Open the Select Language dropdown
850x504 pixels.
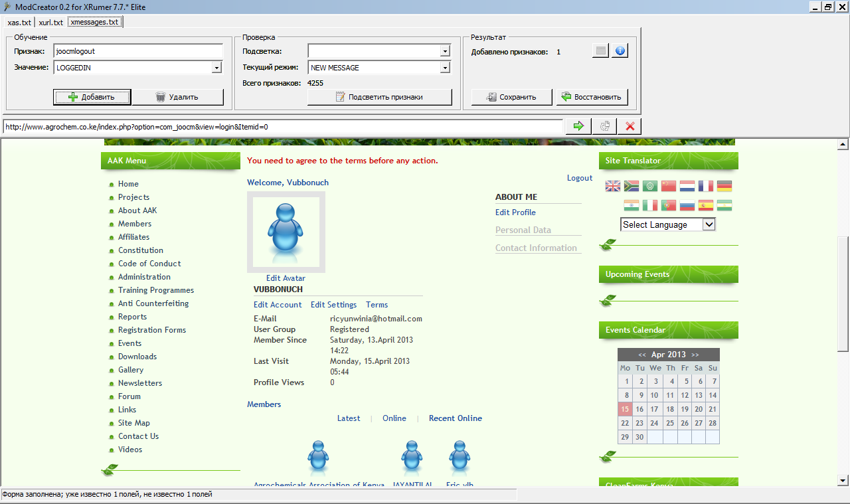668,224
